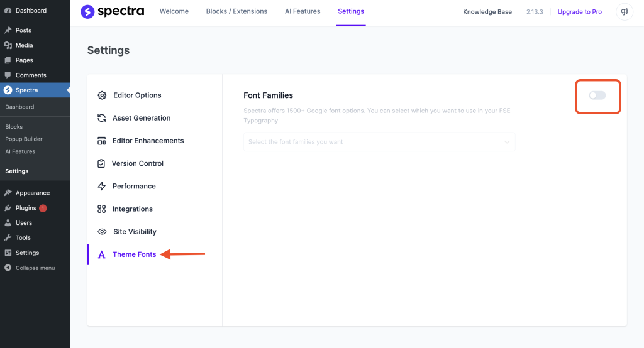Click the Editor Options gear icon
Screen dimensions: 644x348
(x=102, y=95)
